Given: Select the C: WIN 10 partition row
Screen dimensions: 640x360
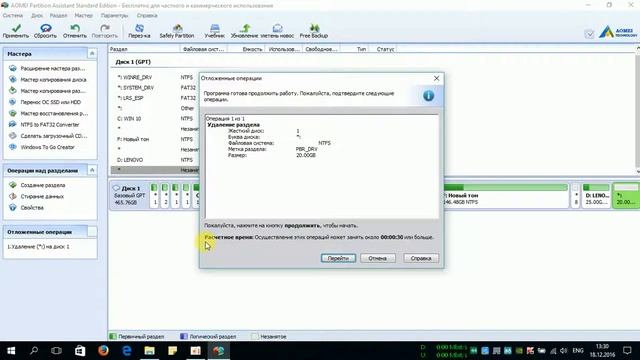Looking at the screenshot, I should [x=155, y=118].
